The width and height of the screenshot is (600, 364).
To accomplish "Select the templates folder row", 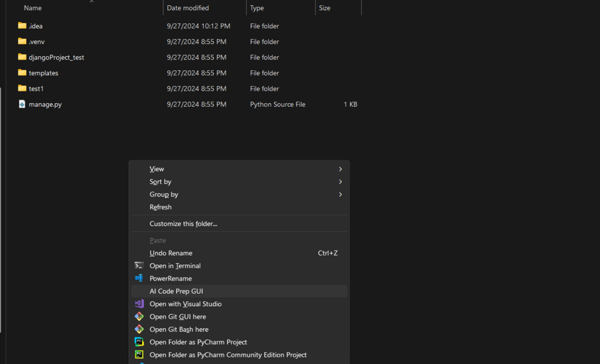I will [x=44, y=73].
